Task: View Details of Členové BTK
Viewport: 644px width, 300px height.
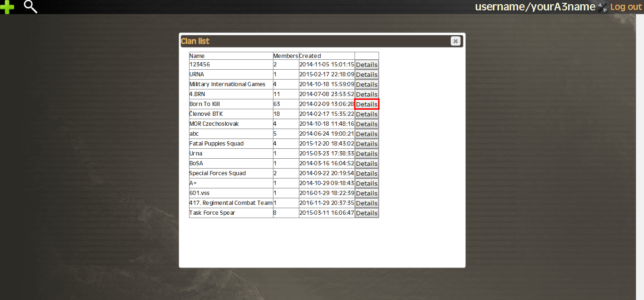Action: pyautogui.click(x=366, y=114)
